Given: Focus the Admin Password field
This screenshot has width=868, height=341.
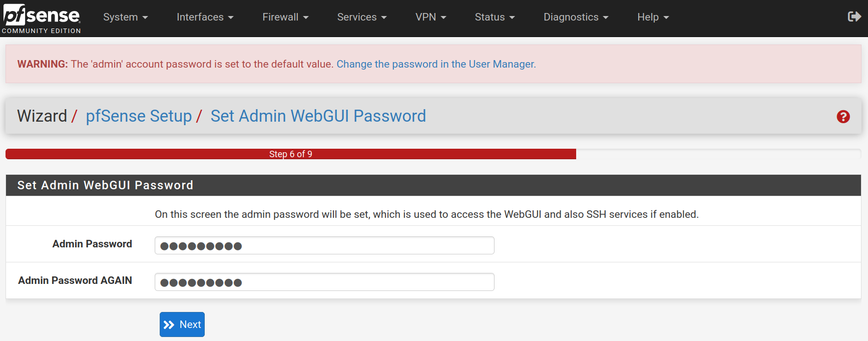Looking at the screenshot, I should click(x=324, y=245).
